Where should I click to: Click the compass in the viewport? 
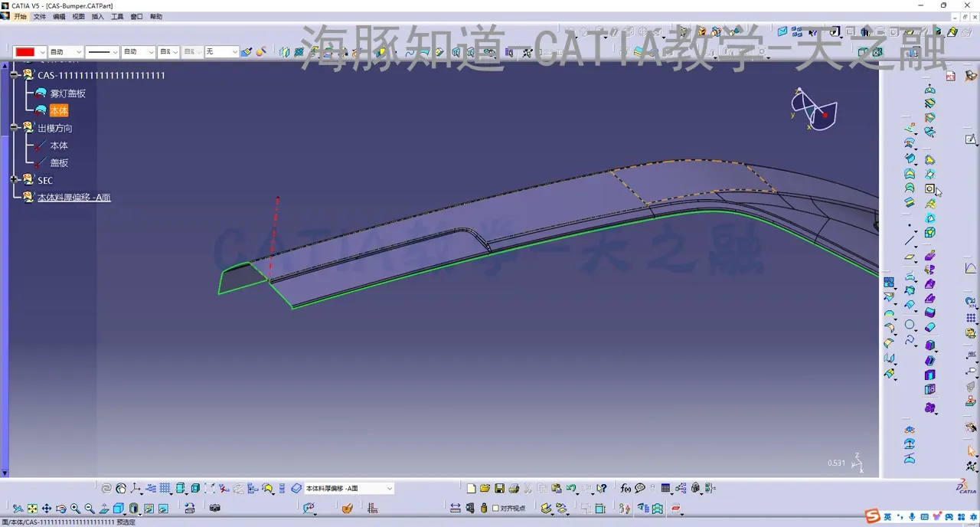click(x=813, y=110)
